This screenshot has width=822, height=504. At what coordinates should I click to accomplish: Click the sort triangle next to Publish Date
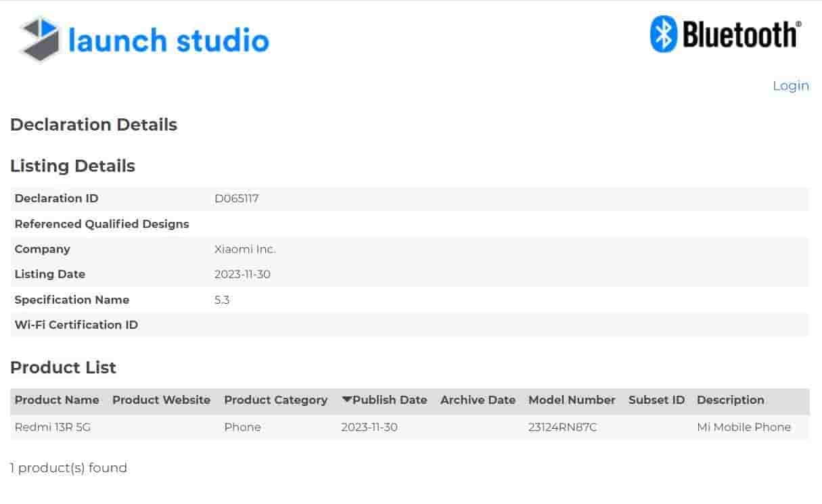click(x=345, y=400)
